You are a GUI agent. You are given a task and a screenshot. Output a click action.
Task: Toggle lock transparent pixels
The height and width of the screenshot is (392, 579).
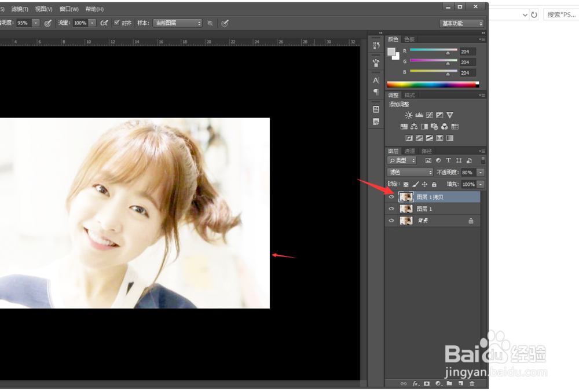point(406,184)
